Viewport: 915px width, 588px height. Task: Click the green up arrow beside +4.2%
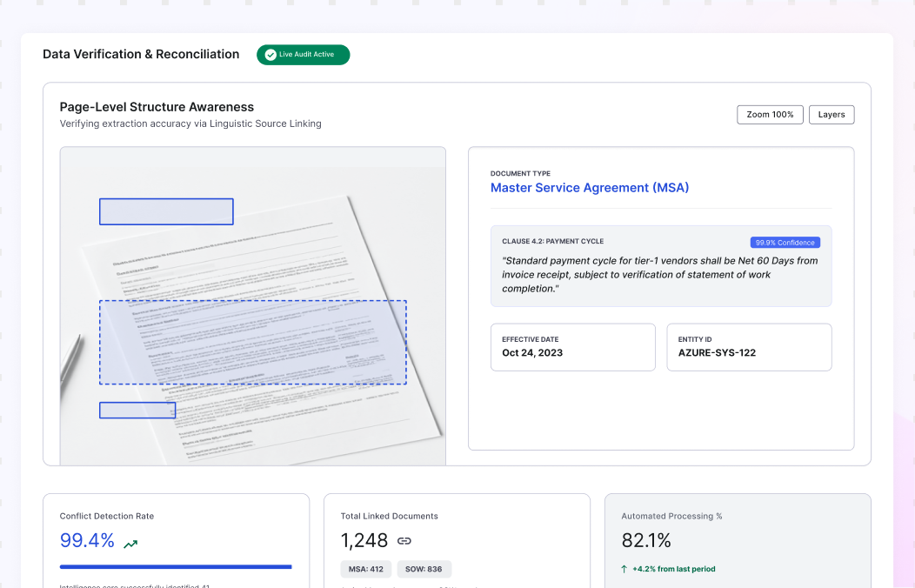(624, 569)
